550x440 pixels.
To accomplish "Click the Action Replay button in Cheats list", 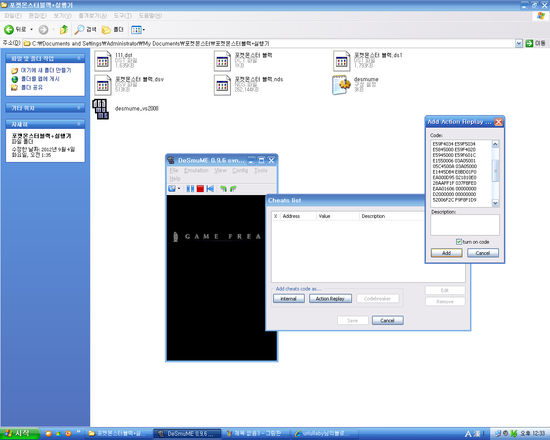I will [330, 299].
